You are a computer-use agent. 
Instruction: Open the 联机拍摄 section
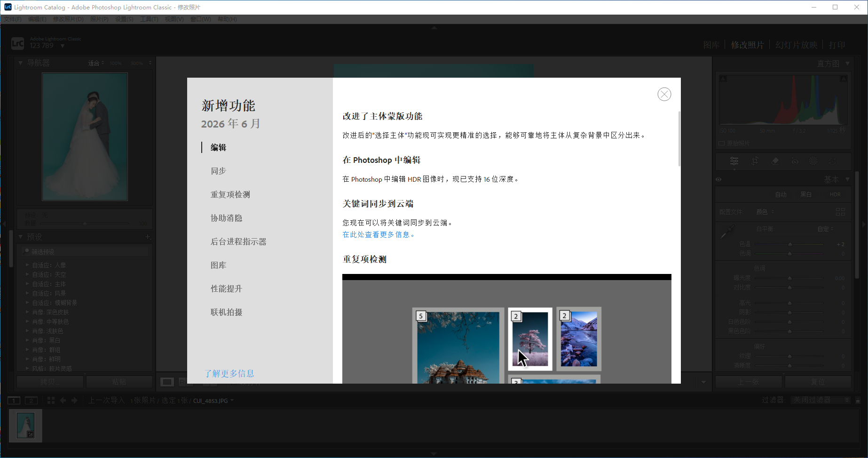226,312
